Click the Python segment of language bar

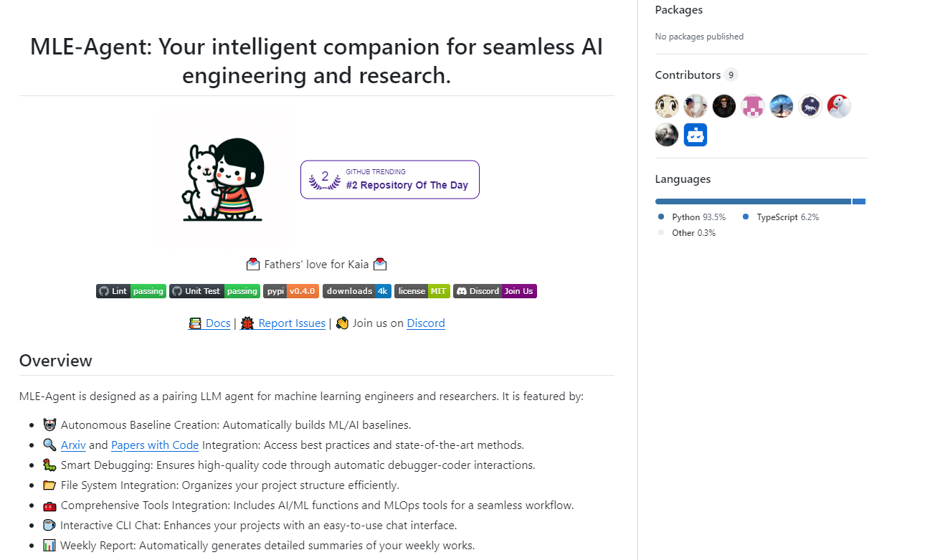[x=753, y=201]
